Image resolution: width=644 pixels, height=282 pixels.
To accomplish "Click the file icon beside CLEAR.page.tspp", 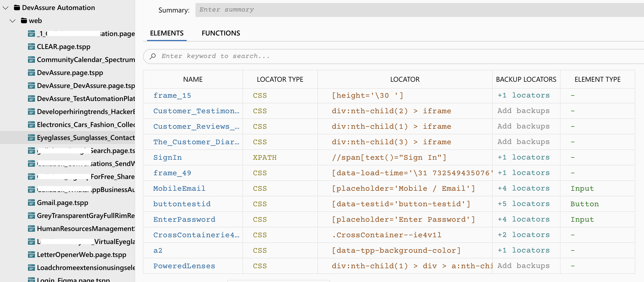I will pyautogui.click(x=31, y=46).
